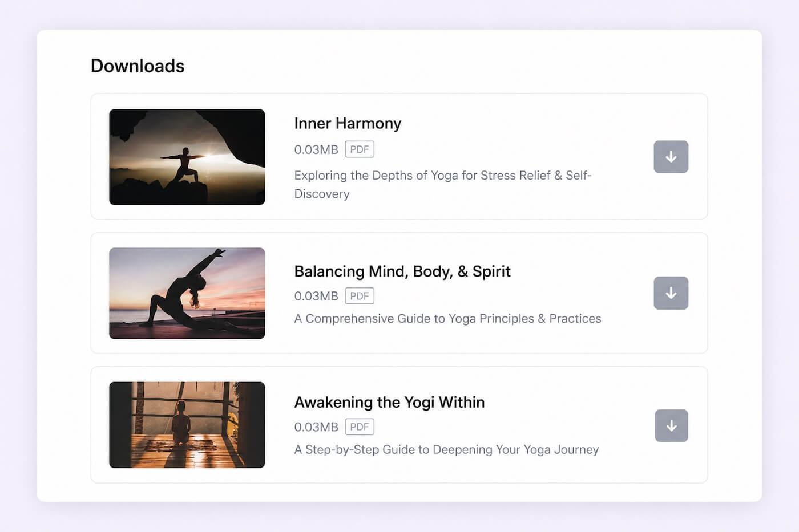This screenshot has height=532, width=799.
Task: Click PDF badge under Inner Harmony
Action: [359, 149]
